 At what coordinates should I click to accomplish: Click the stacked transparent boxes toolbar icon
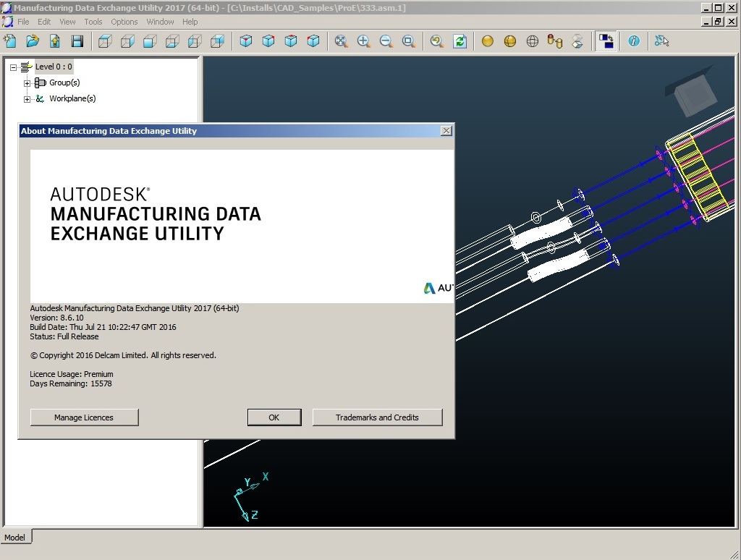[577, 41]
